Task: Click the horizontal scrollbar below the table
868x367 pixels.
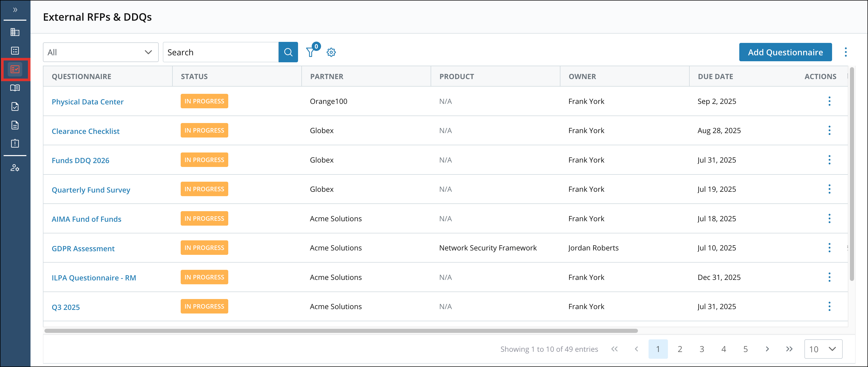Action: point(340,331)
